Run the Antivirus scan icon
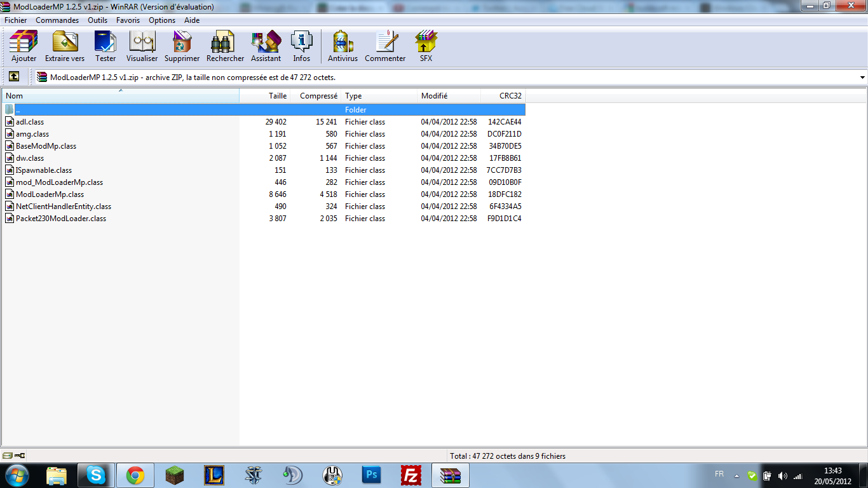The width and height of the screenshot is (868, 488). 342,46
